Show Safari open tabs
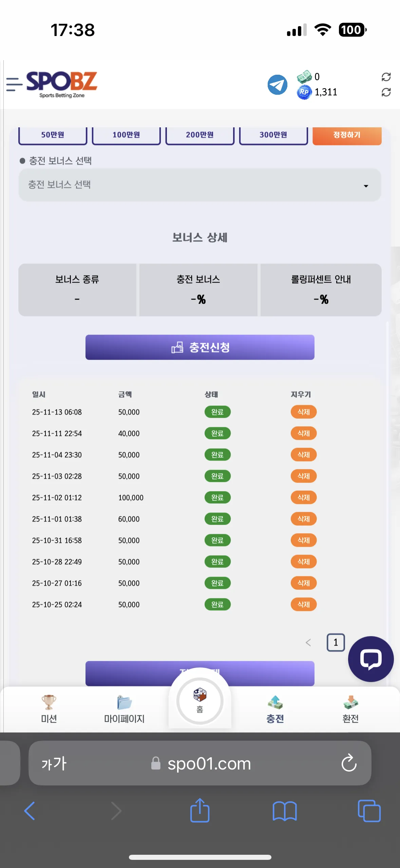Screen dimensions: 400x868 coord(369,811)
